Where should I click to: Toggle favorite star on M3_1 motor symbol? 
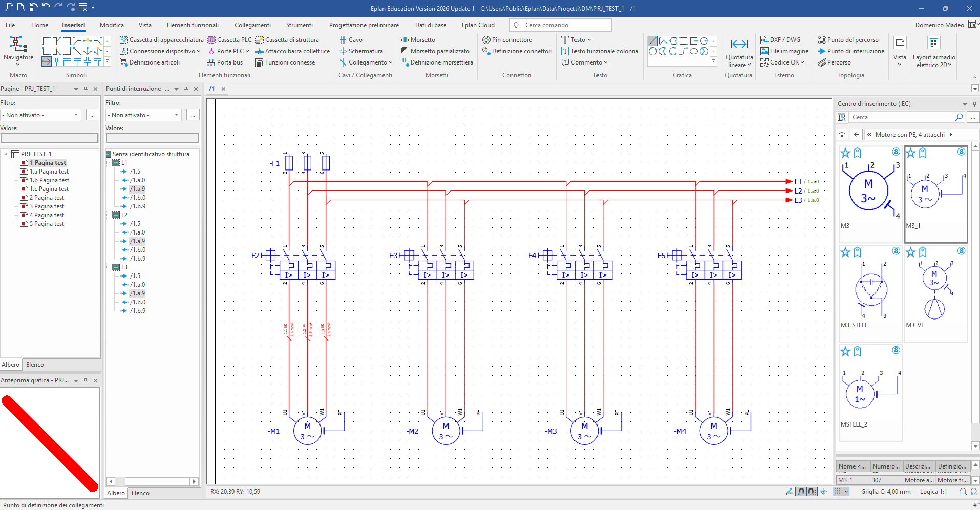click(x=911, y=153)
